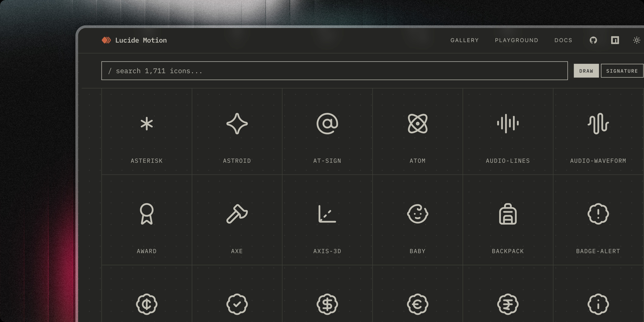Pick the badge dollar-sign icon
The height and width of the screenshot is (322, 644).
coord(327,304)
